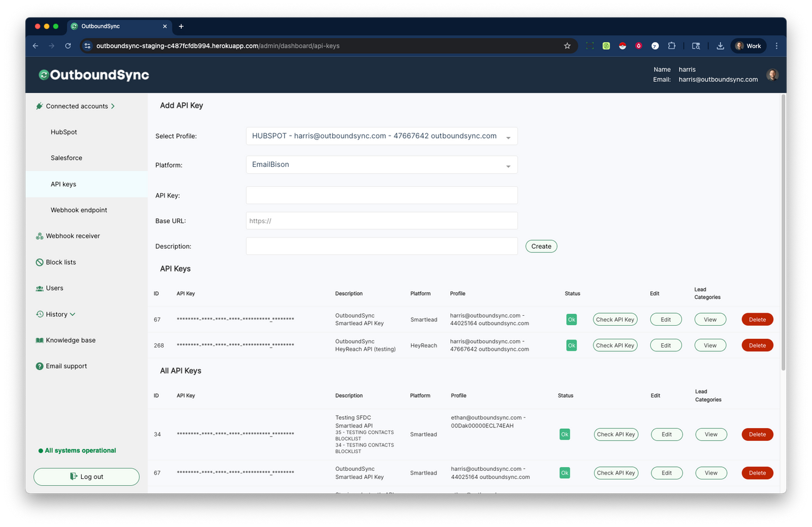Screen dimensions: 812x527
Task: Open the Platform dropdown showing EmailBison
Action: (x=381, y=164)
